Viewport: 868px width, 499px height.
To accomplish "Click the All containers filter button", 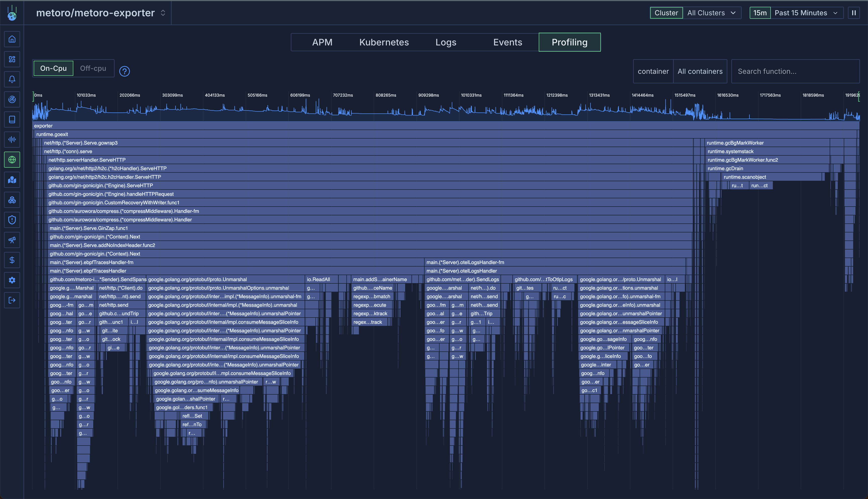I will coord(700,71).
